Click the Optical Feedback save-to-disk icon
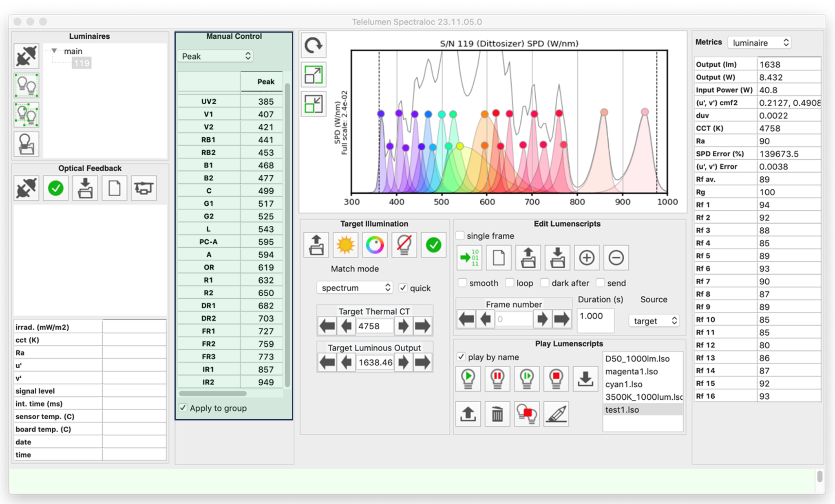 [85, 188]
